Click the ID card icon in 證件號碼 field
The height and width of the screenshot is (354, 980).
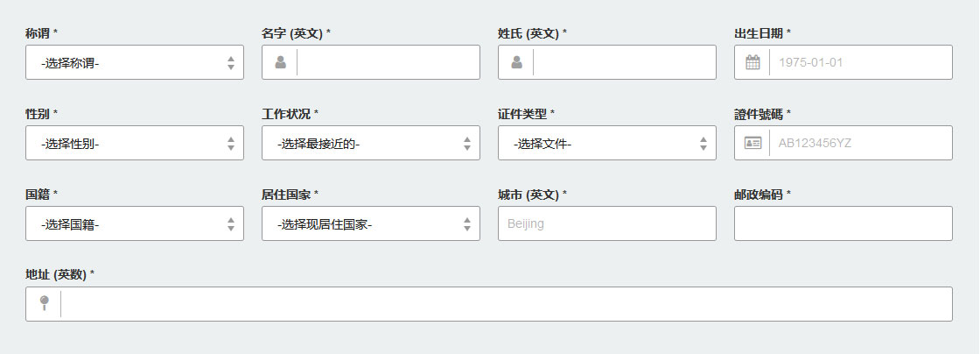click(x=753, y=143)
